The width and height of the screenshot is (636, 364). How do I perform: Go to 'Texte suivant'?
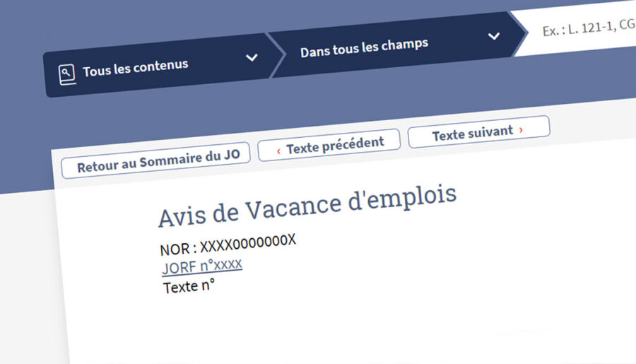(478, 132)
